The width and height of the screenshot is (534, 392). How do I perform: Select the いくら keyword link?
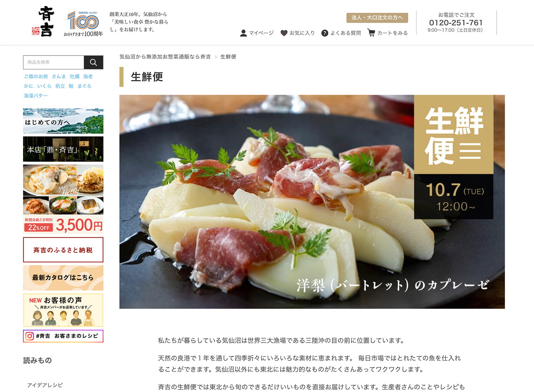click(x=44, y=86)
